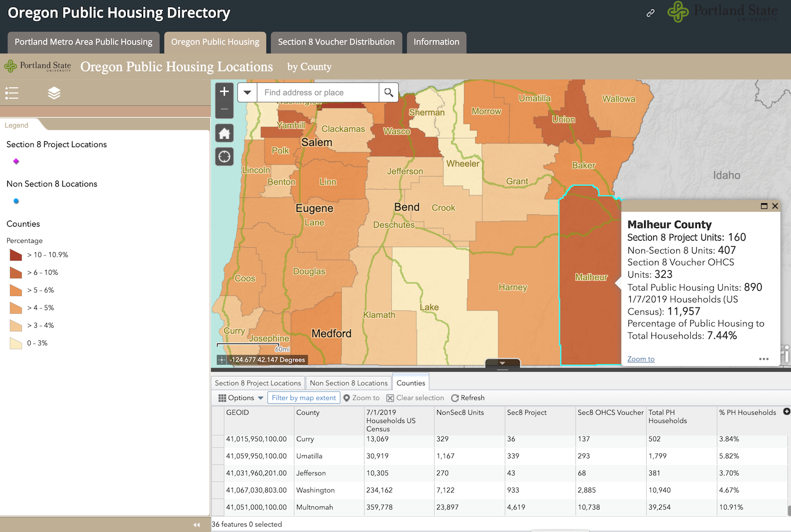Open the popup more options ellipsis
The width and height of the screenshot is (791, 532).
click(x=764, y=359)
